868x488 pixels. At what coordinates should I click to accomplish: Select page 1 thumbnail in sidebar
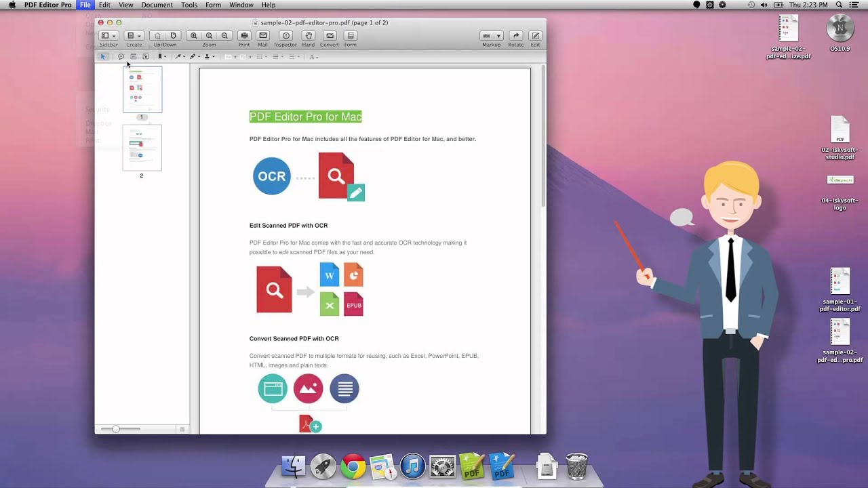pos(142,89)
